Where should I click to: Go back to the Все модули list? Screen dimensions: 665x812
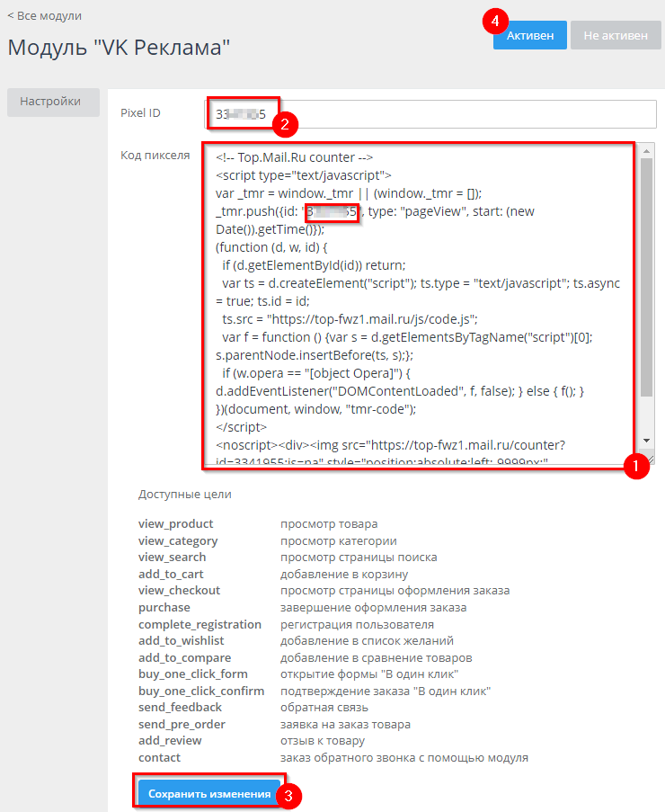pos(45,15)
